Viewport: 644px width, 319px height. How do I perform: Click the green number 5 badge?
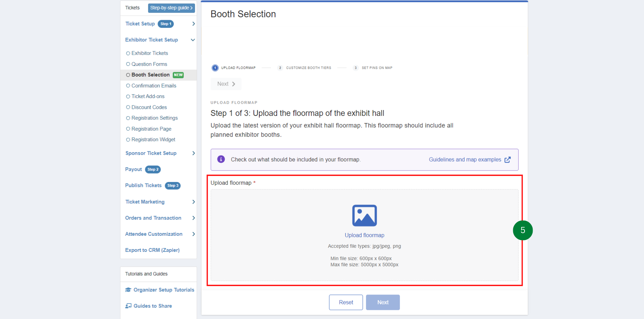[x=523, y=230]
